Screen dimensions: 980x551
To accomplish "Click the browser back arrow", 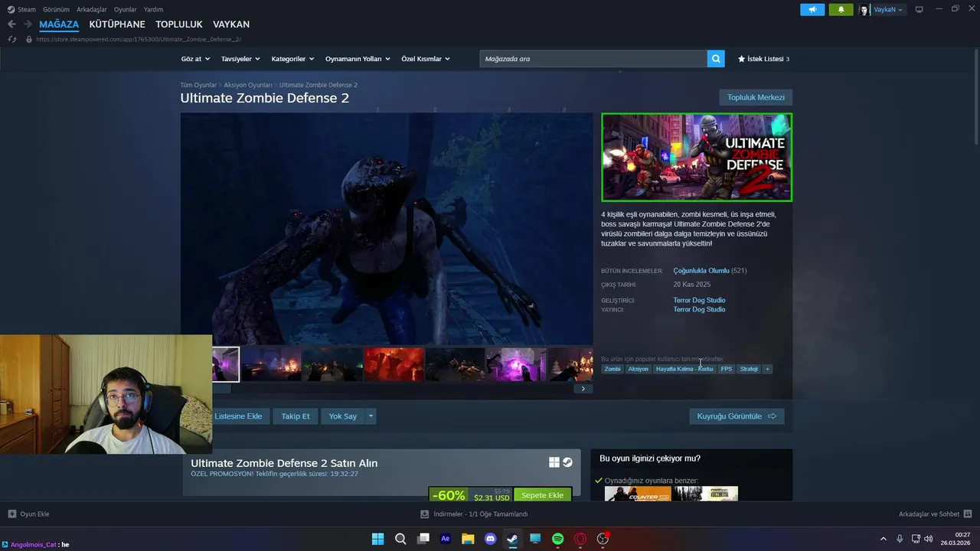I will 11,24.
